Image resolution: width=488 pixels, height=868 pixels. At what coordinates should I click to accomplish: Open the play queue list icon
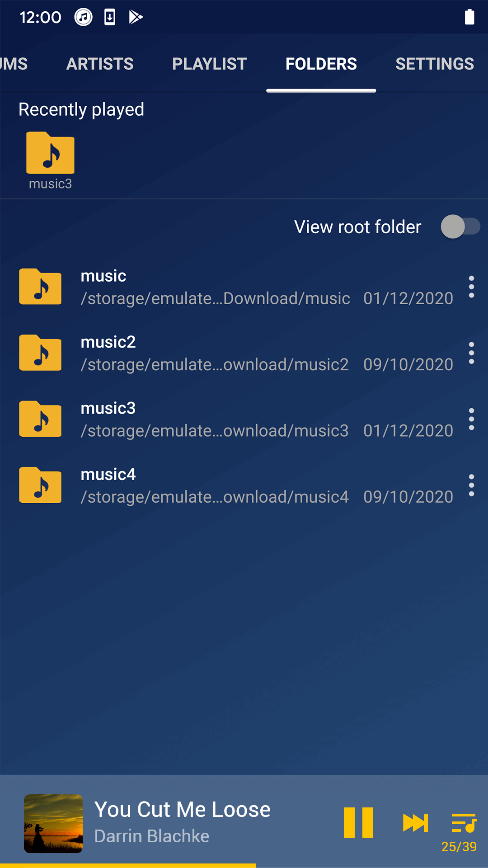click(463, 823)
